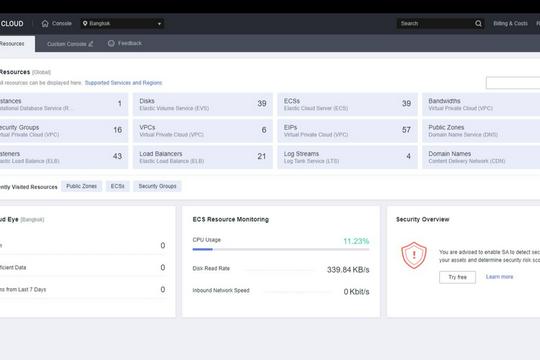Open the Disks resource card
Screen dimensions: 540x360
(203, 104)
